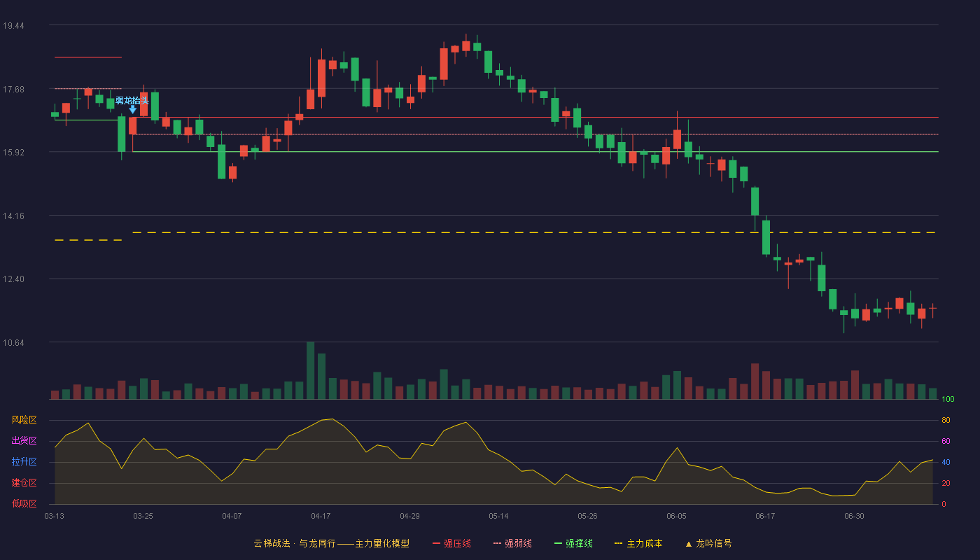Click the 04-29 date label
This screenshot has width=980, height=560.
[409, 516]
